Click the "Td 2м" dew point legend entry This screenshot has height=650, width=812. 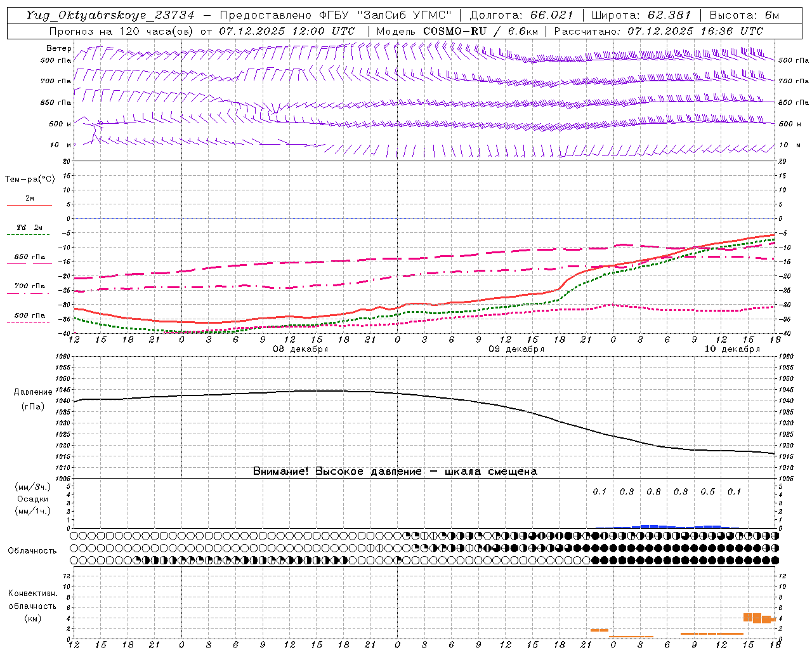[x=30, y=227]
